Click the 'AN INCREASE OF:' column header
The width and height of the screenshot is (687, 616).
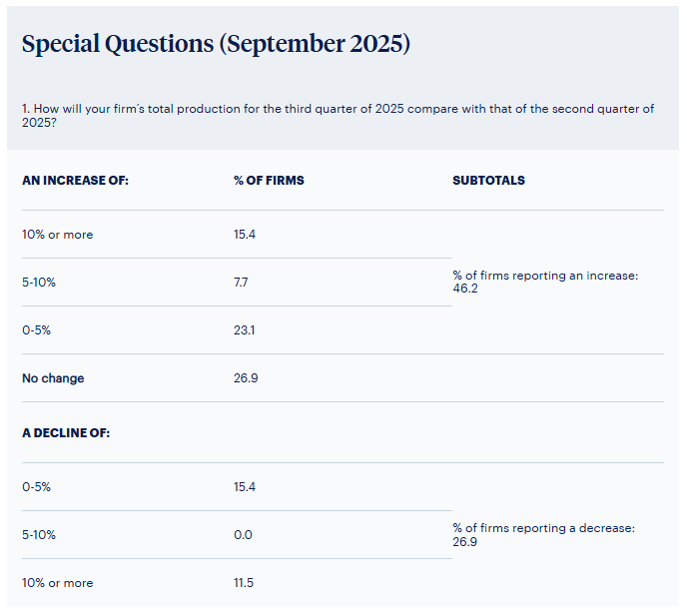(76, 181)
